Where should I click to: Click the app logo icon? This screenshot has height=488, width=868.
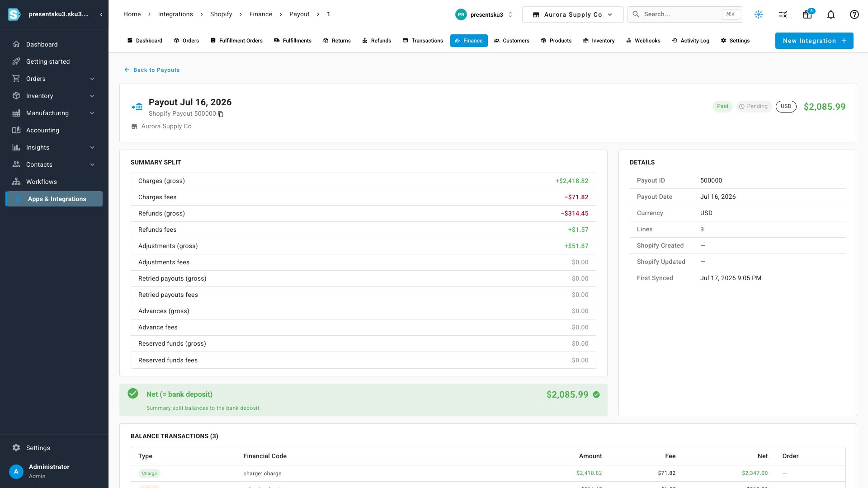click(x=14, y=14)
